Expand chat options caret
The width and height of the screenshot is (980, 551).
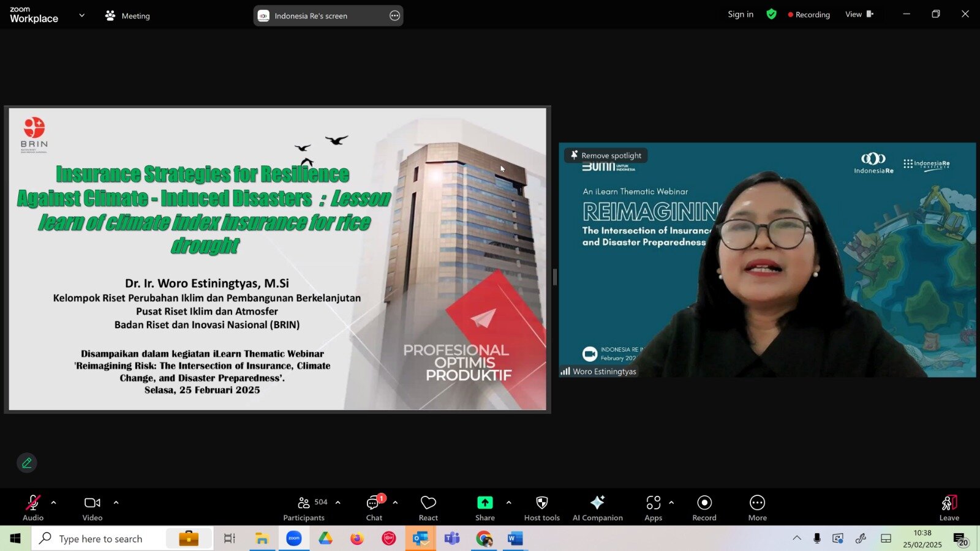[x=395, y=503]
